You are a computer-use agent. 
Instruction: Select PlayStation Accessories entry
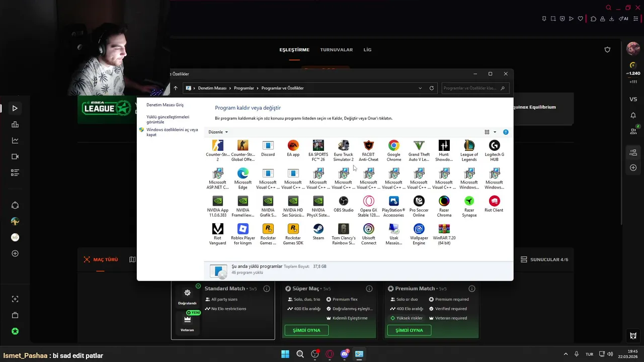393,206
